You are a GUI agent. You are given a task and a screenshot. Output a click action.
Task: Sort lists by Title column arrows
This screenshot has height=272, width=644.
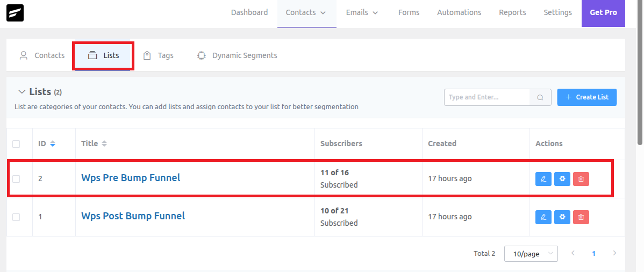104,144
